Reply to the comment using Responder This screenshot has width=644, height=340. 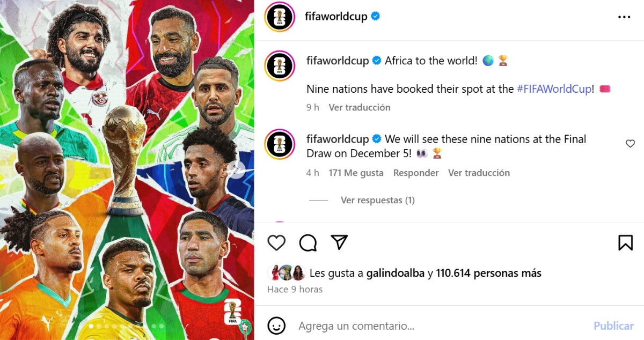pos(416,173)
